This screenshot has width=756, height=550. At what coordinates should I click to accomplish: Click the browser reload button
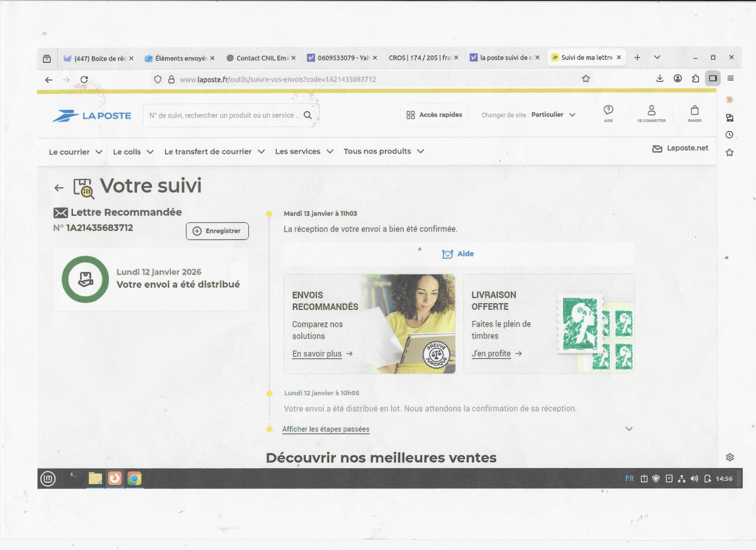pyautogui.click(x=84, y=80)
